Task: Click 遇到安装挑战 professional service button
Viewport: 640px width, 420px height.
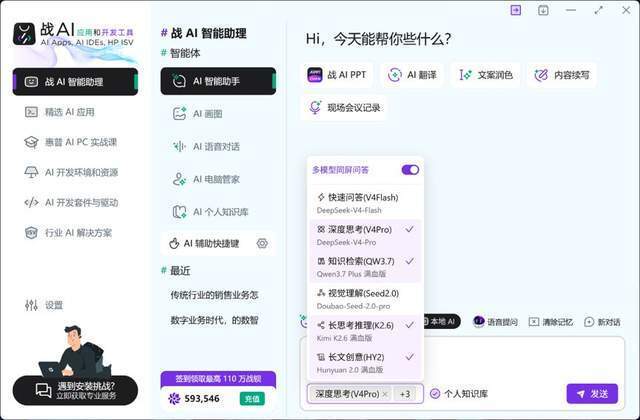Action: click(x=75, y=391)
